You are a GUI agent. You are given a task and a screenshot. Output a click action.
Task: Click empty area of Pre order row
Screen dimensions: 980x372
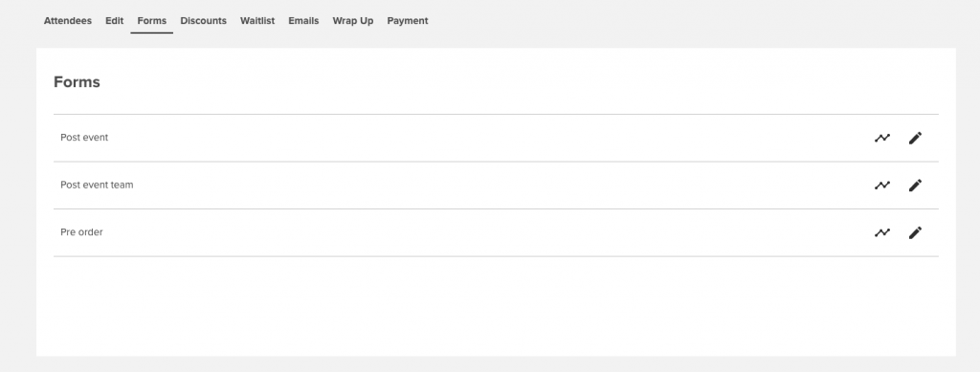click(x=487, y=232)
